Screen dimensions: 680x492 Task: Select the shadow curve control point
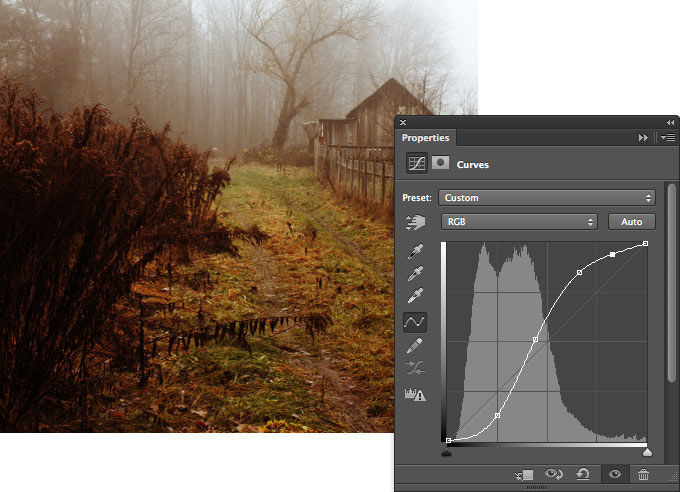click(x=497, y=415)
